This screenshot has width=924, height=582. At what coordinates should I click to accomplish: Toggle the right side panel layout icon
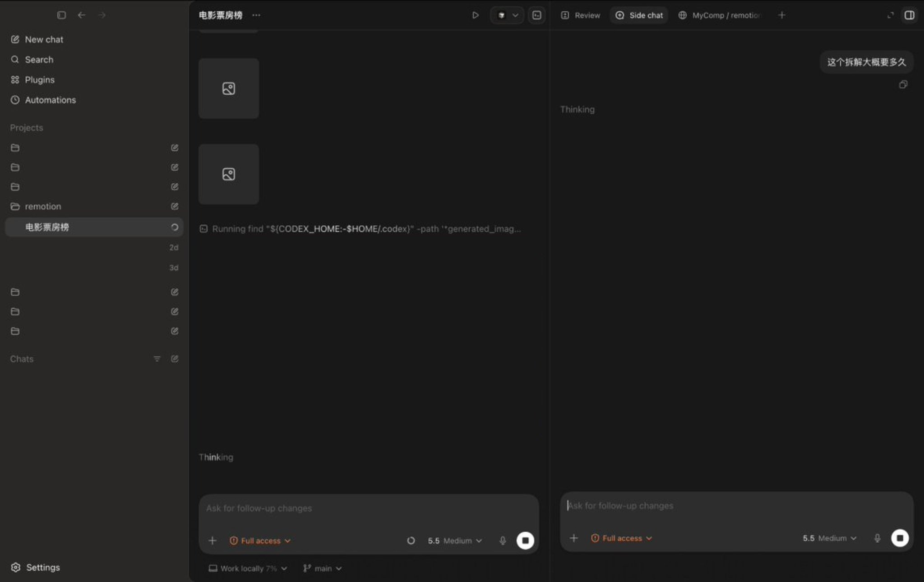(909, 15)
